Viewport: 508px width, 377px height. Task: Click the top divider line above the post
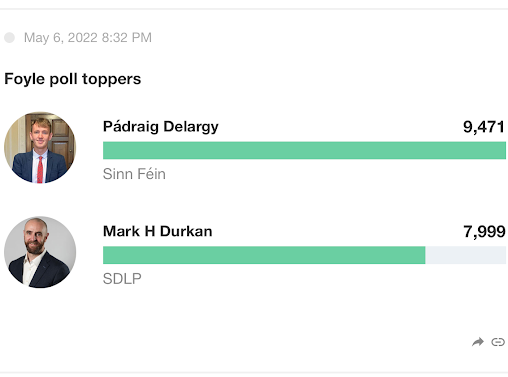click(x=254, y=9)
